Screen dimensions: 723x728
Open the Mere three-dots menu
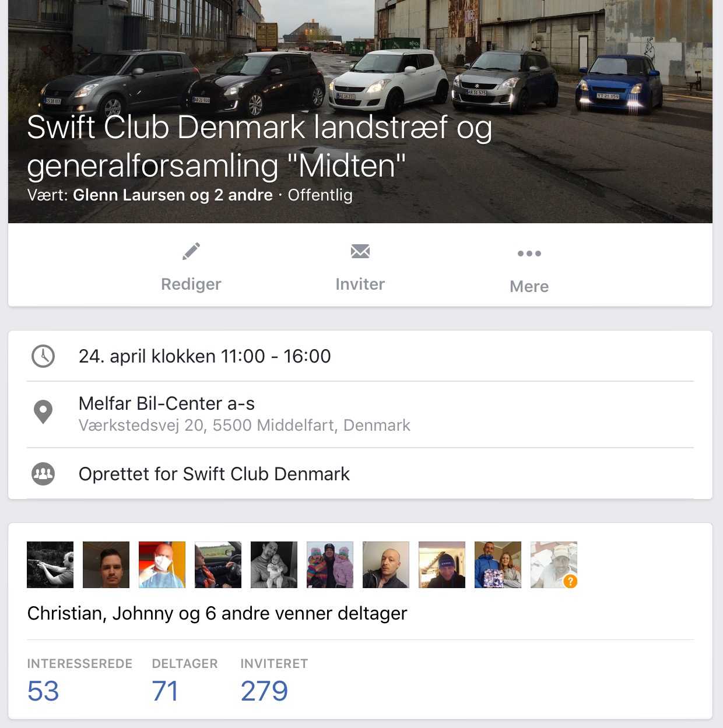(529, 254)
